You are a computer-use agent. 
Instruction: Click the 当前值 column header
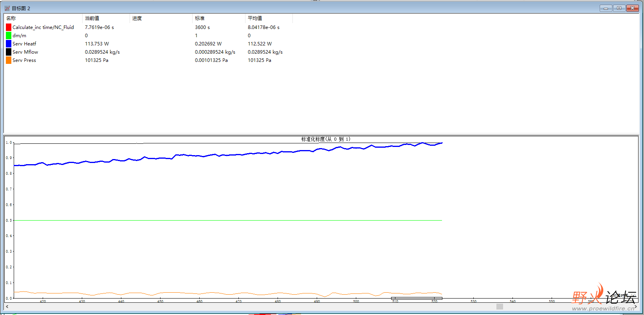click(x=106, y=18)
